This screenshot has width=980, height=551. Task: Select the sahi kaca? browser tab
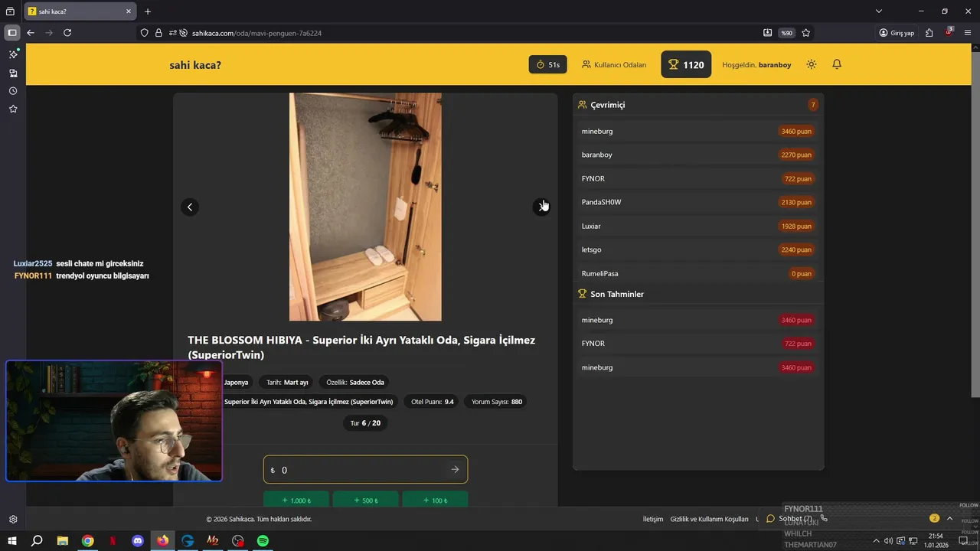pos(80,11)
